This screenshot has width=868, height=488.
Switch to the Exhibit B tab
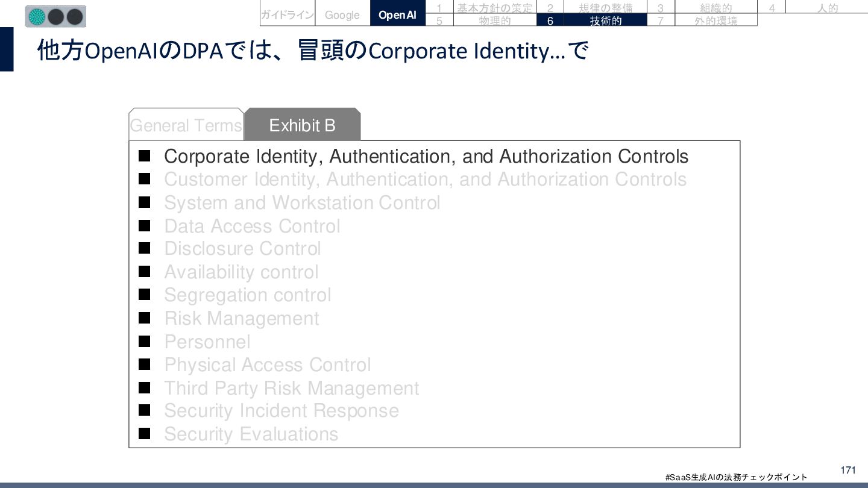point(302,125)
